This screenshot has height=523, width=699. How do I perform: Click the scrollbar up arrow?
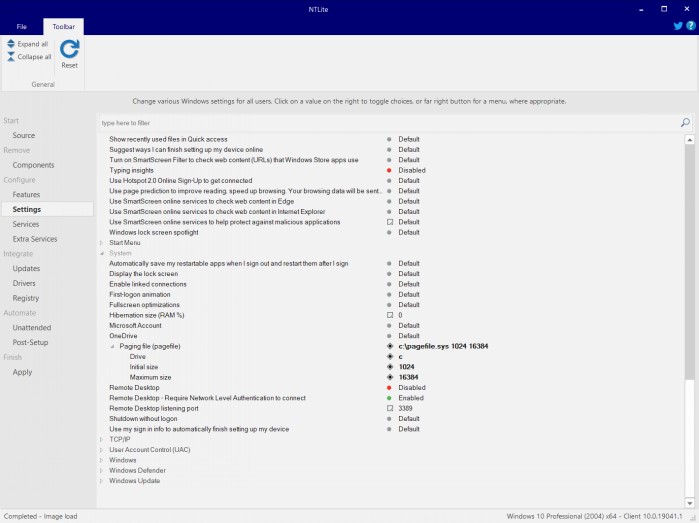coord(690,140)
